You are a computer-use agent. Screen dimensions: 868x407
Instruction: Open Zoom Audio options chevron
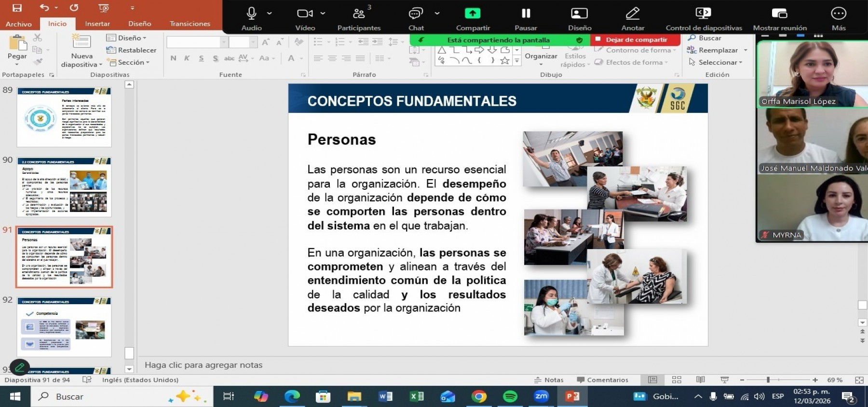point(270,14)
